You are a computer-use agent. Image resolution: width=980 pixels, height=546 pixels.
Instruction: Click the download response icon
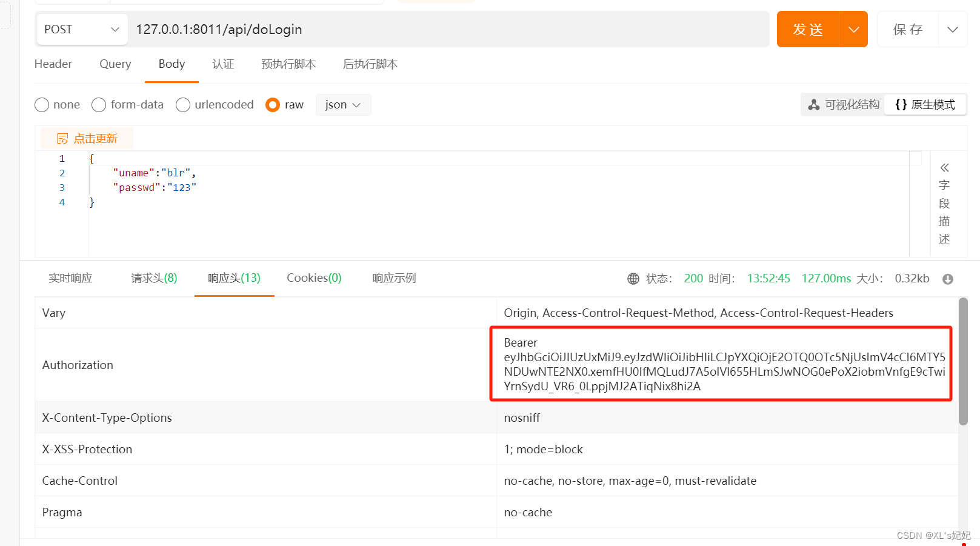(x=948, y=279)
